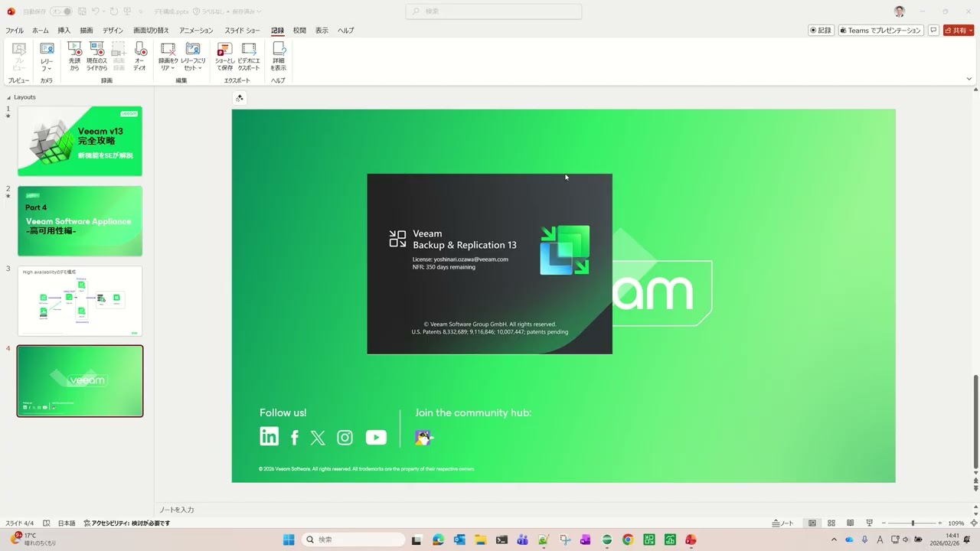
Task: Switch to the ホーム tab
Action: (41, 31)
